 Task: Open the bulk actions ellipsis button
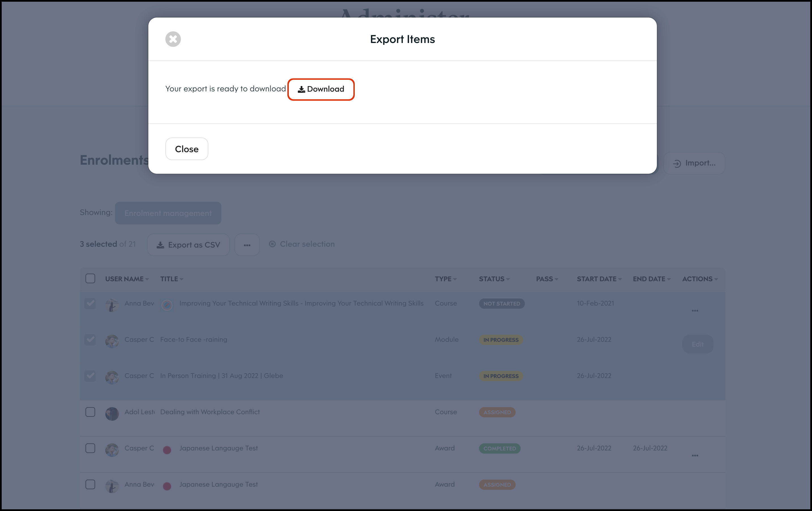(247, 245)
